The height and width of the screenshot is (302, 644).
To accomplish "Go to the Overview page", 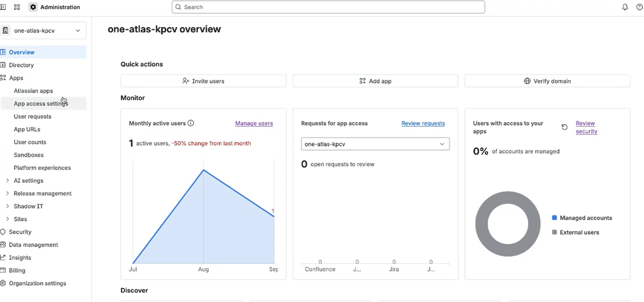I will pyautogui.click(x=43, y=52).
